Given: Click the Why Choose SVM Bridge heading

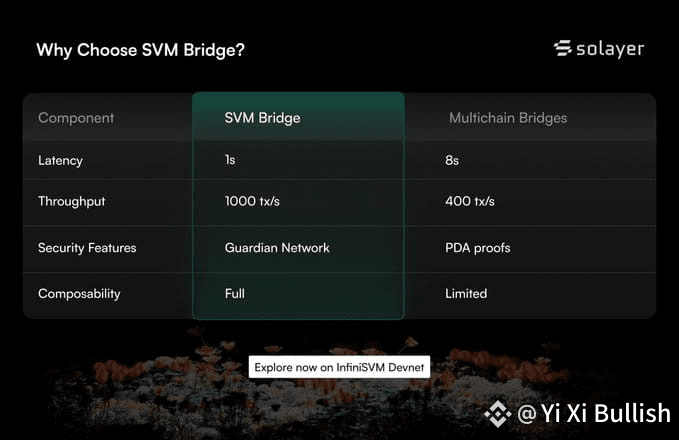Looking at the screenshot, I should coord(141,50).
